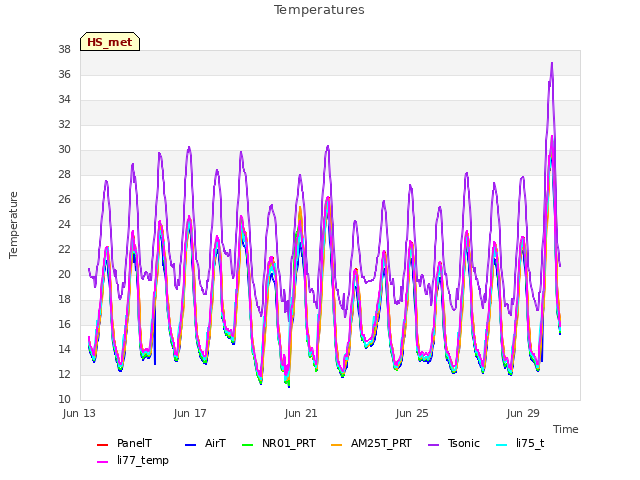
Task: Select the Tsonic legend label
Action: (x=464, y=443)
